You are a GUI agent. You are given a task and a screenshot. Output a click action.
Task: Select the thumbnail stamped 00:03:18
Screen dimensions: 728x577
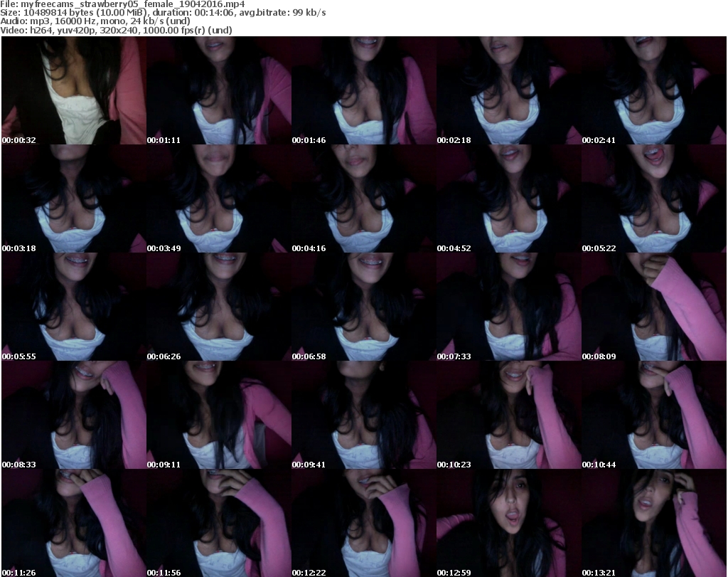point(74,198)
